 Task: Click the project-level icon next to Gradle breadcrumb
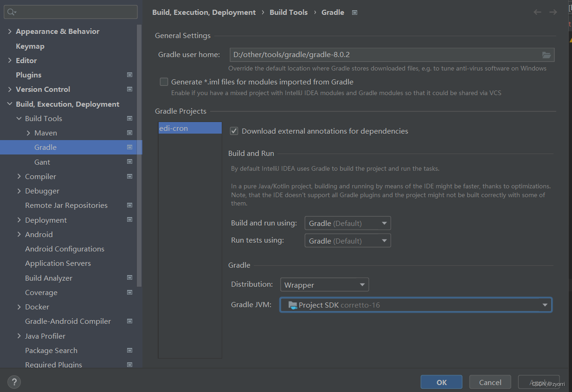(354, 13)
